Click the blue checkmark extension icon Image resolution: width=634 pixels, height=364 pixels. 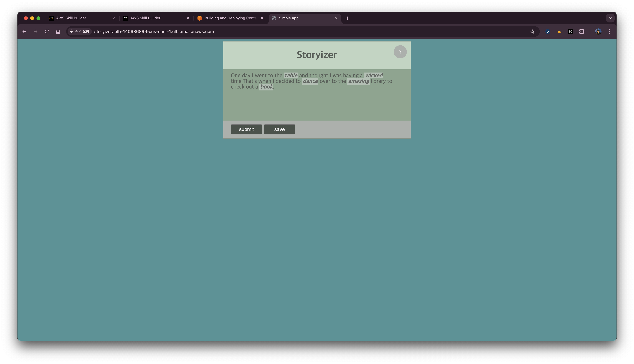[x=548, y=32]
